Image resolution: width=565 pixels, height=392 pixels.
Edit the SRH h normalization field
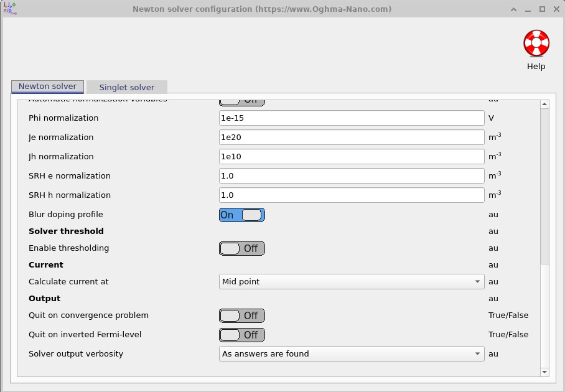pyautogui.click(x=352, y=195)
